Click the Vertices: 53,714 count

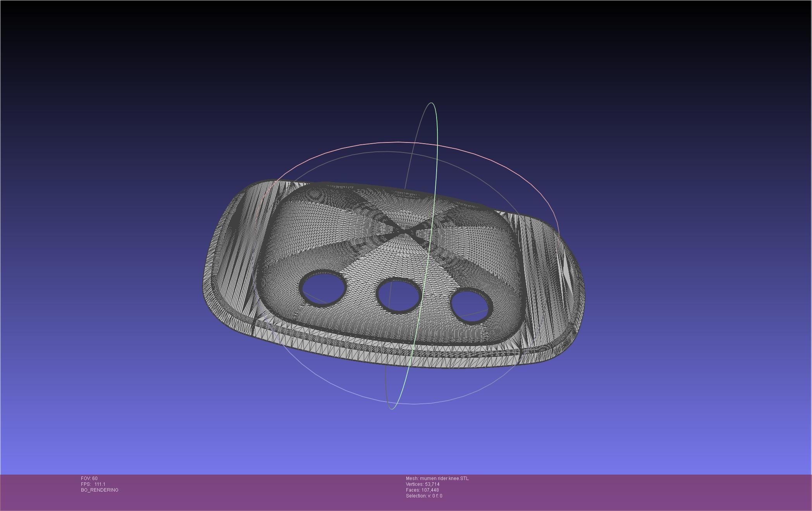tap(422, 484)
